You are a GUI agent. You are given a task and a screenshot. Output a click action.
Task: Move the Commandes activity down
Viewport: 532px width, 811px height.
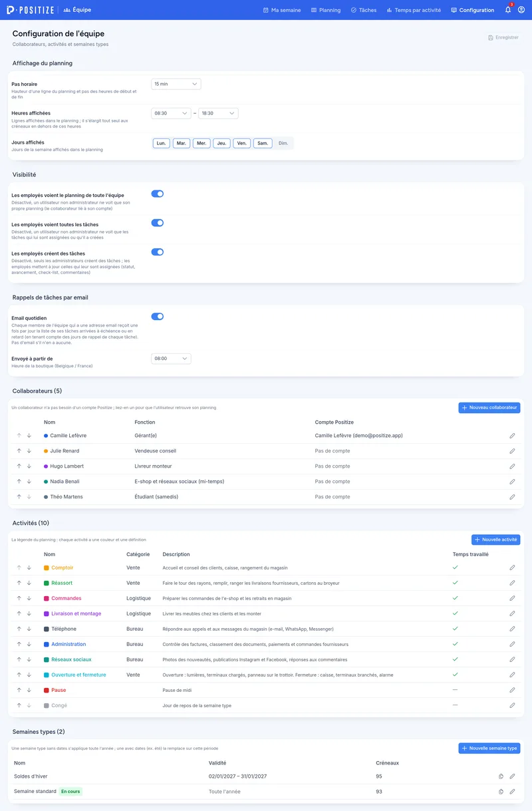coord(29,599)
